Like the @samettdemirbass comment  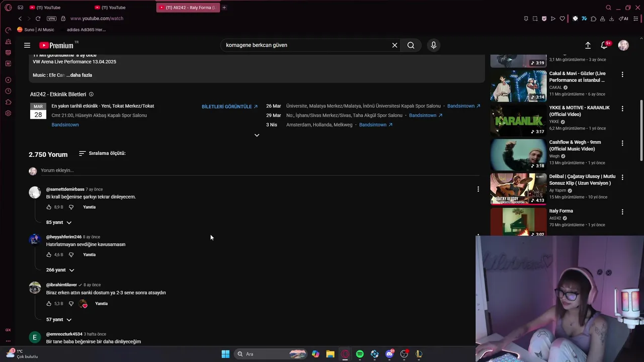49,207
